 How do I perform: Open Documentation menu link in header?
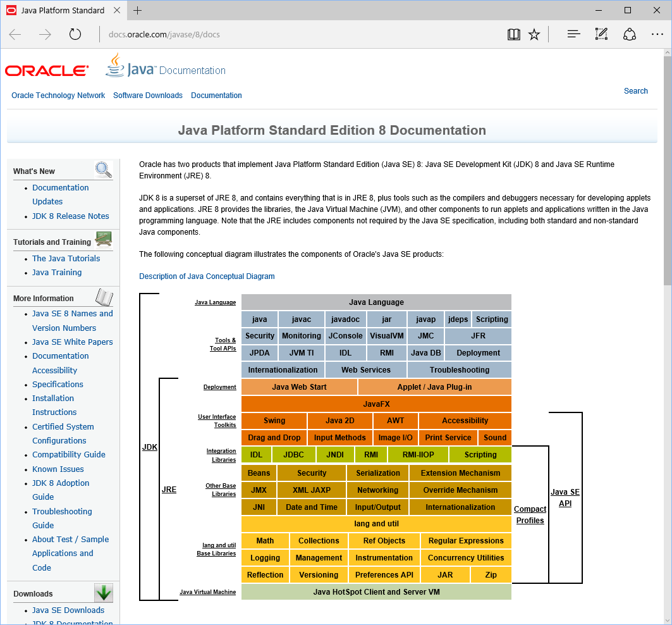coord(216,96)
